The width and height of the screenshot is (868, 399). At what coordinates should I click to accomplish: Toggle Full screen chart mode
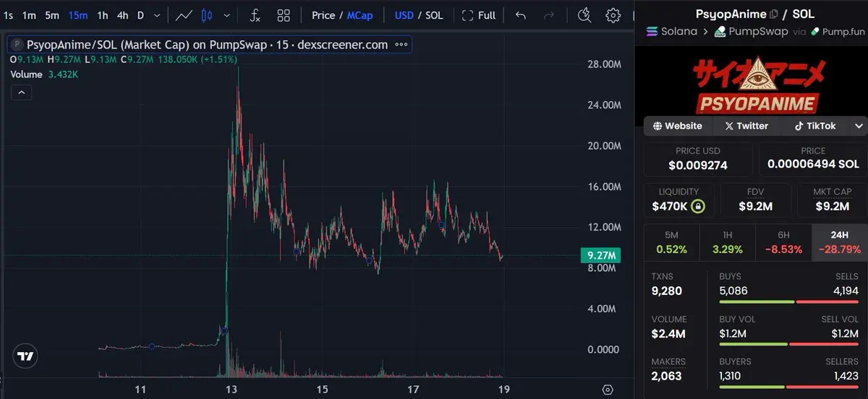click(479, 15)
